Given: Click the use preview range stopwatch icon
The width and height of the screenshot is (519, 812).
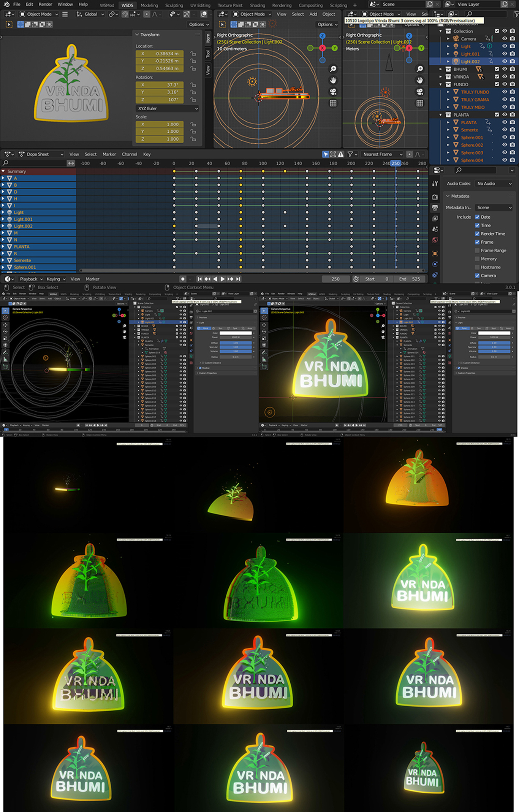Looking at the screenshot, I should pos(356,279).
